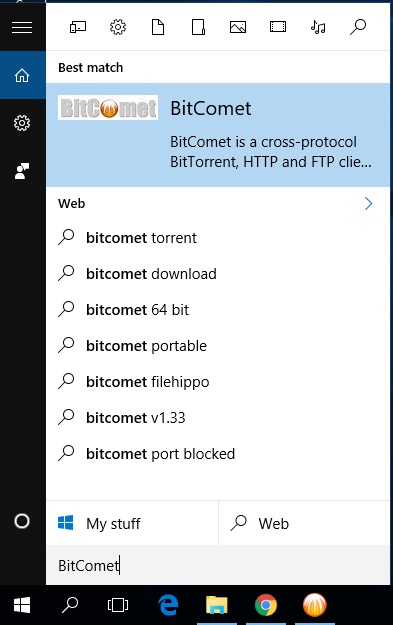
Task: Filter results by Documents icon
Action: (x=158, y=27)
